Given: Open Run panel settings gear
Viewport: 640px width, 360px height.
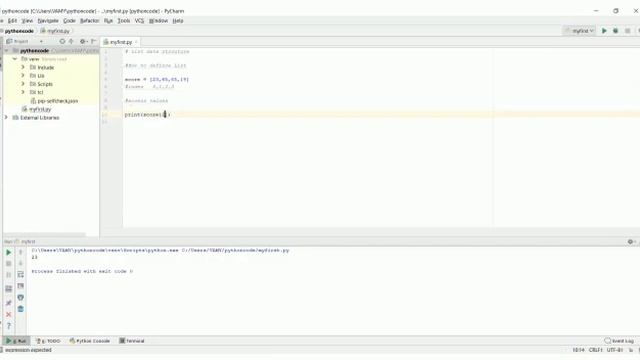Looking at the screenshot, I should click(630, 242).
